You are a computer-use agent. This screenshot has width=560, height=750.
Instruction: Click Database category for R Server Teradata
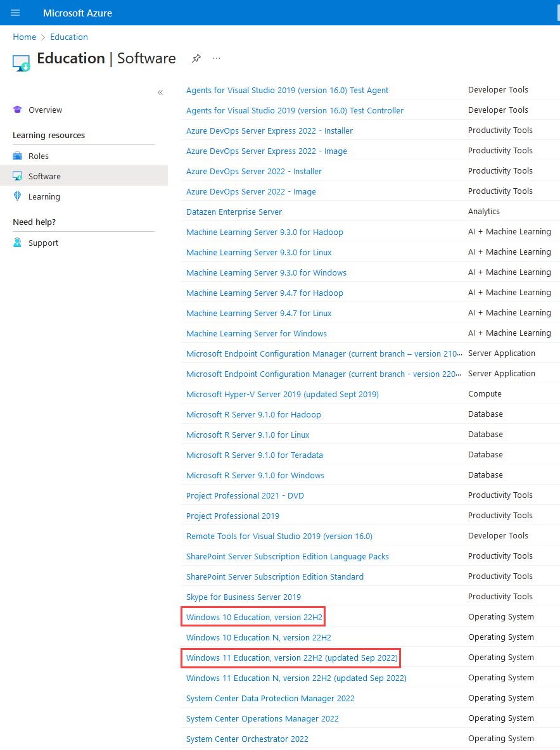485,454
